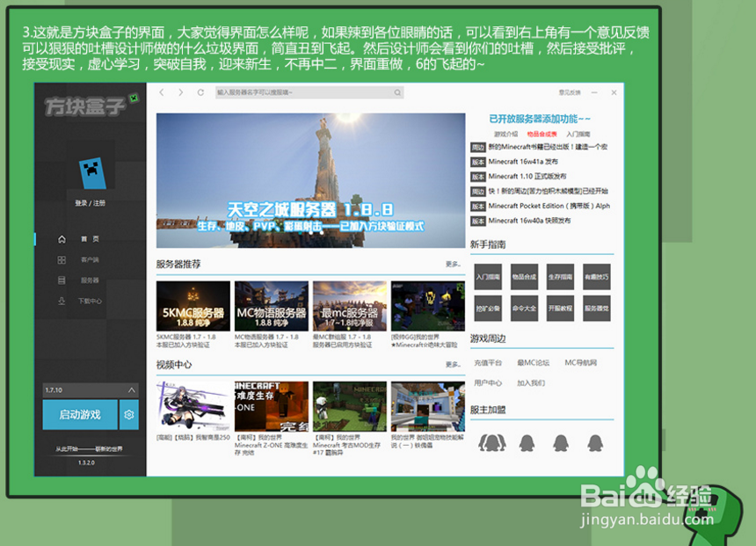The width and height of the screenshot is (756, 546).
Task: Go back with the left arrow icon
Action: coord(162,92)
